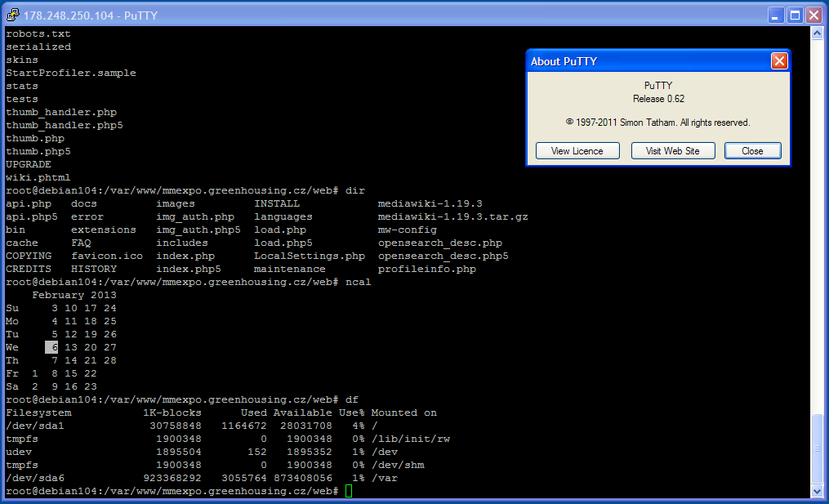Open the PuTTY system menu icon
Viewport: 829px width, 504px height.
12,15
